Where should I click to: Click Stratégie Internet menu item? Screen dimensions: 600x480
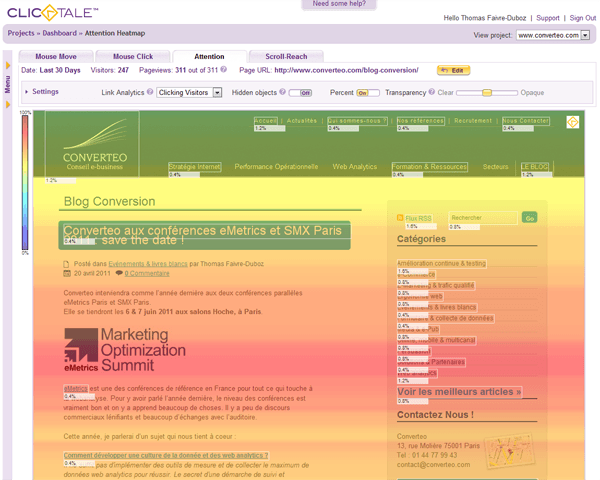(x=195, y=167)
